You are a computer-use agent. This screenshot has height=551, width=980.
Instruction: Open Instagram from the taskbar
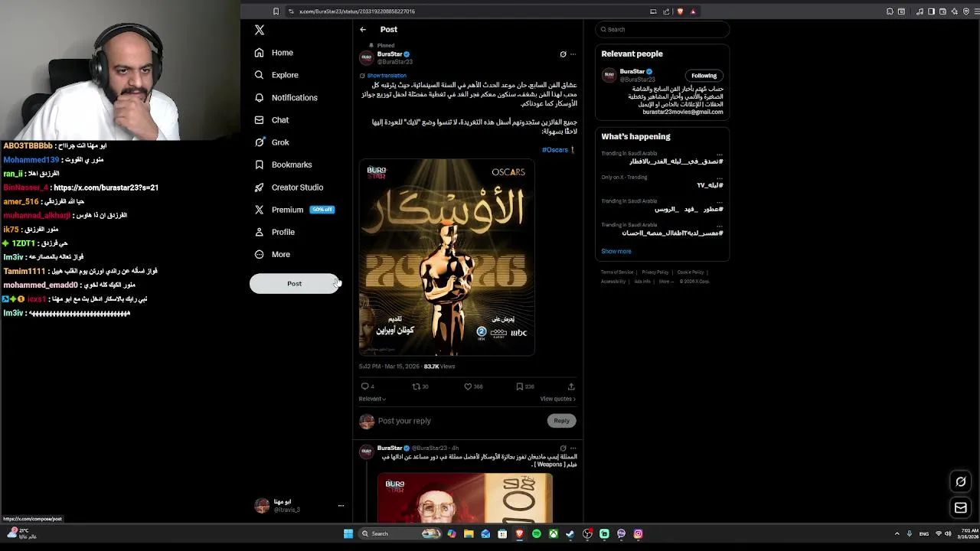(638, 533)
